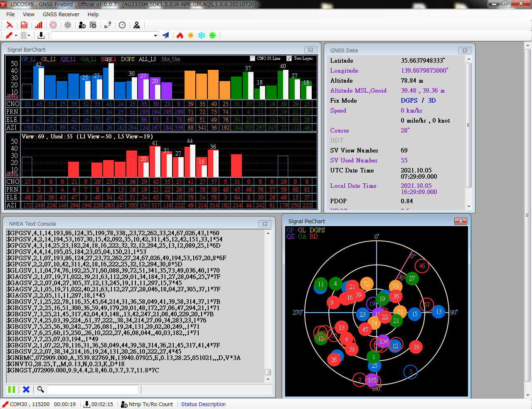Select ALL_L5 legend in bar chart
The width and height of the screenshot is (532, 409).
(x=148, y=59)
